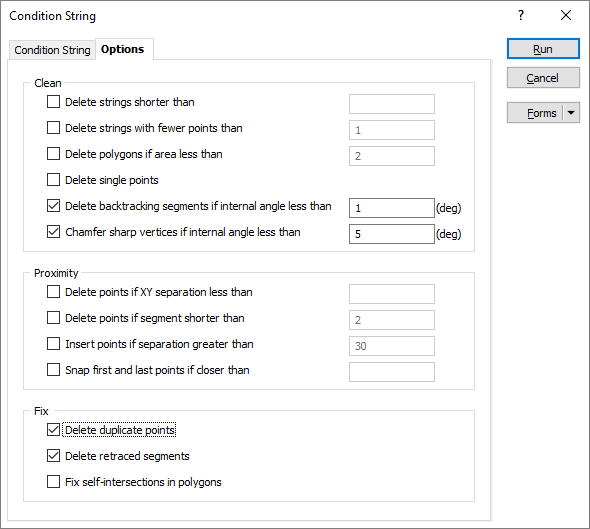Toggle Delete duplicate points off

point(53,430)
